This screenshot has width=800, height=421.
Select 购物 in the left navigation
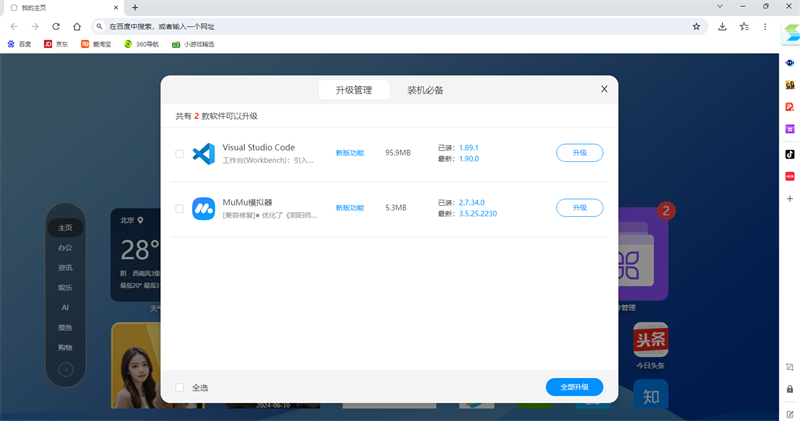(65, 347)
